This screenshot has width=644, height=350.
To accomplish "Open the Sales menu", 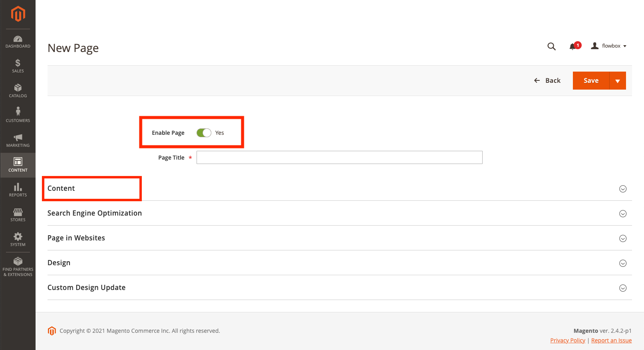I will 18,66.
